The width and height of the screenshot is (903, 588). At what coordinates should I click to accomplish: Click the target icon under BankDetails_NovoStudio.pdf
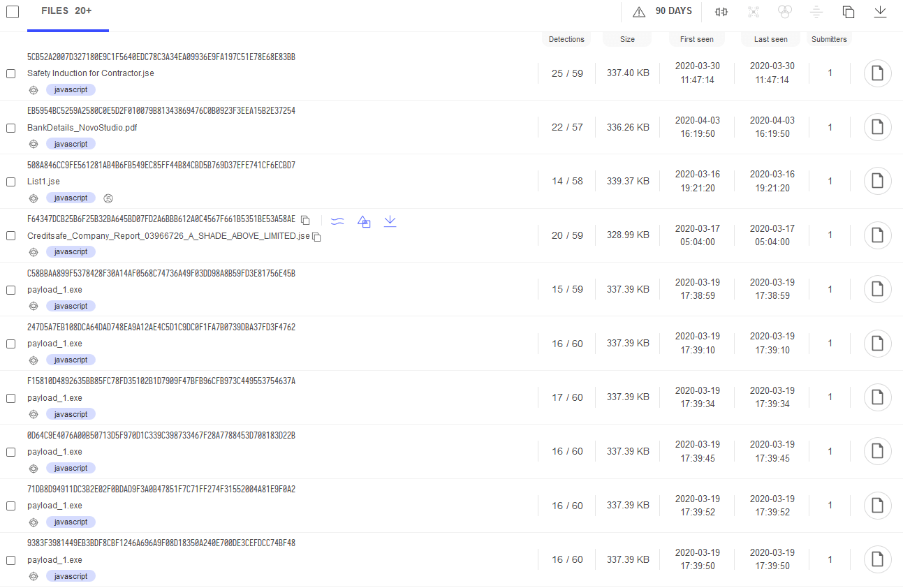click(x=33, y=144)
